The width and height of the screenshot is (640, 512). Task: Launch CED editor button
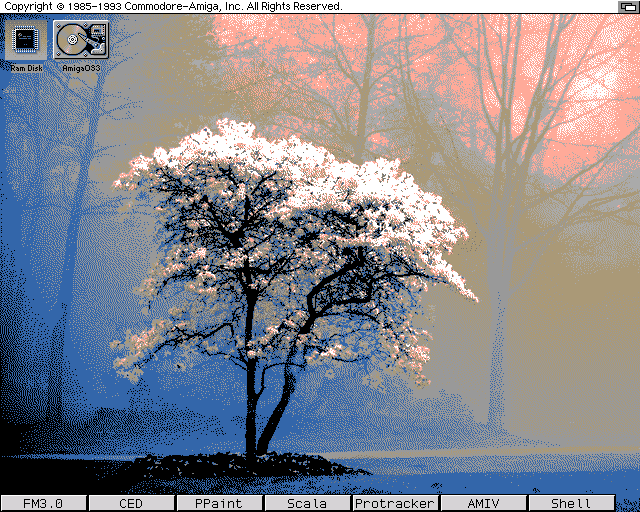click(131, 503)
